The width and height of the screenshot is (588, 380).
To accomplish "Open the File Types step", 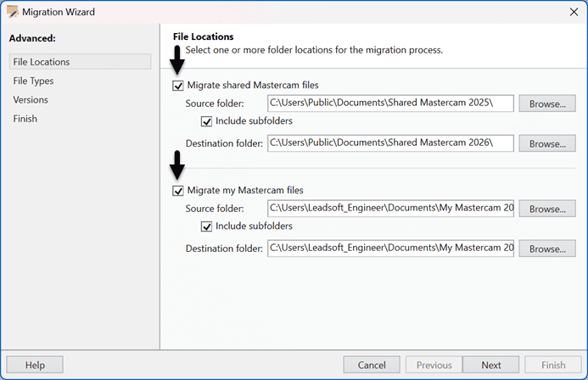I will pyautogui.click(x=33, y=81).
